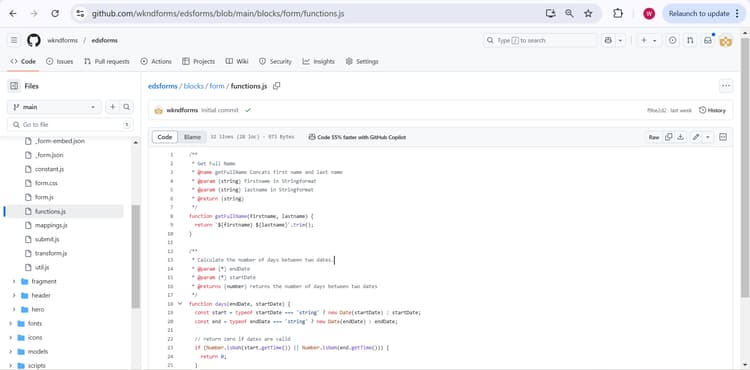Open the browser zoom magnifier icon
Image resolution: width=750 pixels, height=370 pixels.
[569, 14]
